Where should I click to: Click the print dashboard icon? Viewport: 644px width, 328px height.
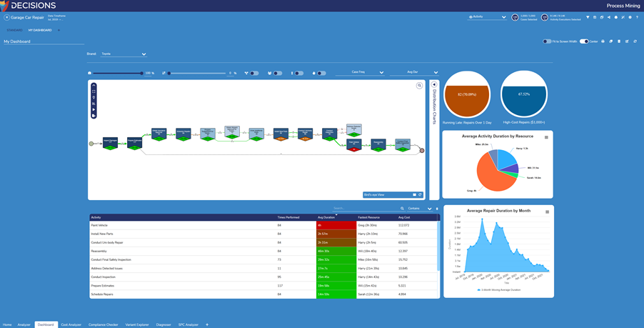click(603, 41)
